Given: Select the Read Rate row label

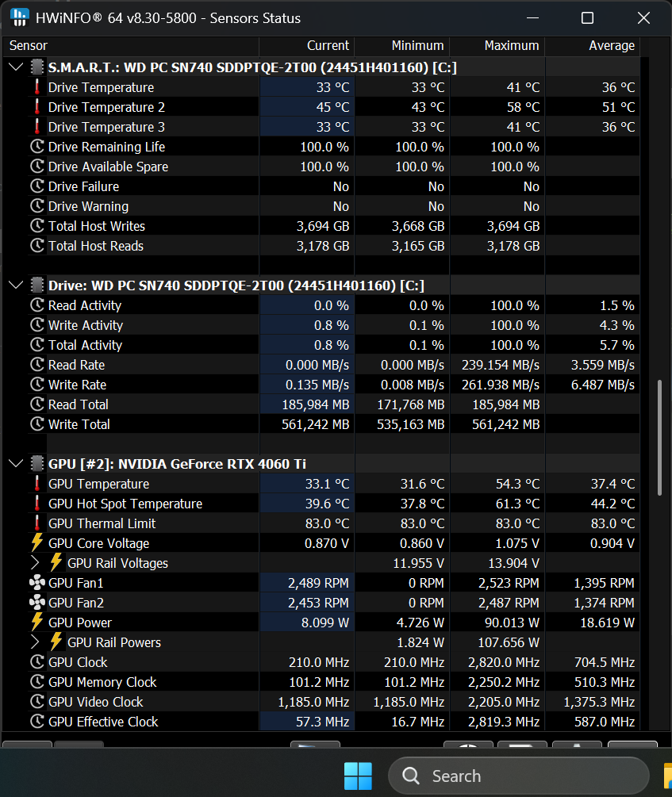Looking at the screenshot, I should click(x=76, y=365).
